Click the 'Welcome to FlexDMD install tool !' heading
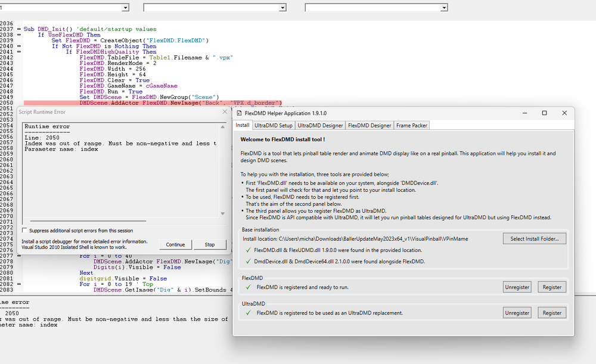The height and width of the screenshot is (364, 596). pos(283,139)
